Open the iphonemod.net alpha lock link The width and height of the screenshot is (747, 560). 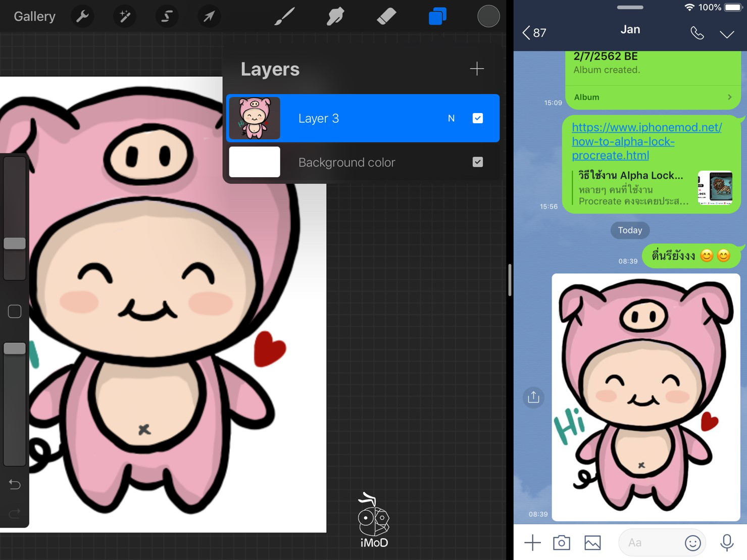coord(646,141)
